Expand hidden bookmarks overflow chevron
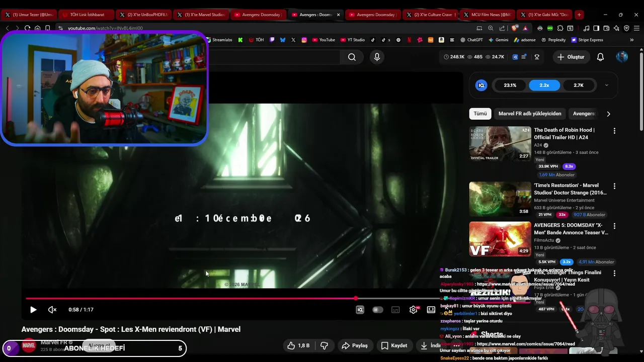644x362 pixels. [x=632, y=40]
